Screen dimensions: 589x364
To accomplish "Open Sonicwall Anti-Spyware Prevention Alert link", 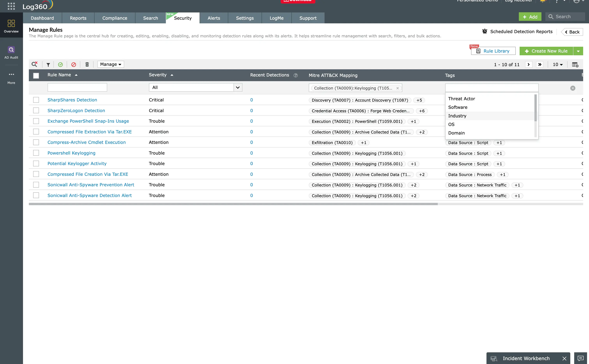I will [91, 185].
